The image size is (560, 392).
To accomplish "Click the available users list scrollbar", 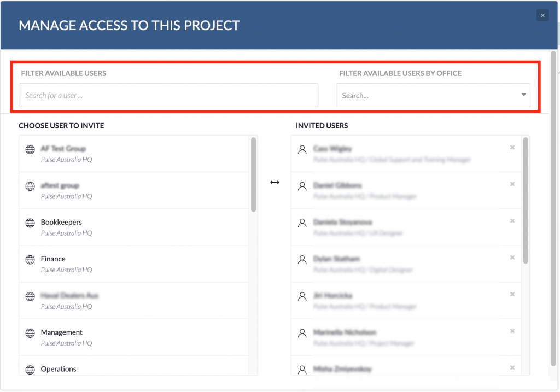I will click(253, 174).
